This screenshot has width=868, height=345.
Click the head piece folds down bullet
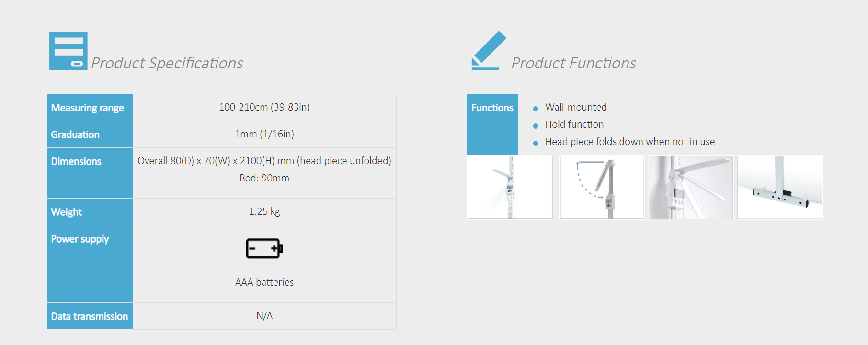[x=629, y=142]
